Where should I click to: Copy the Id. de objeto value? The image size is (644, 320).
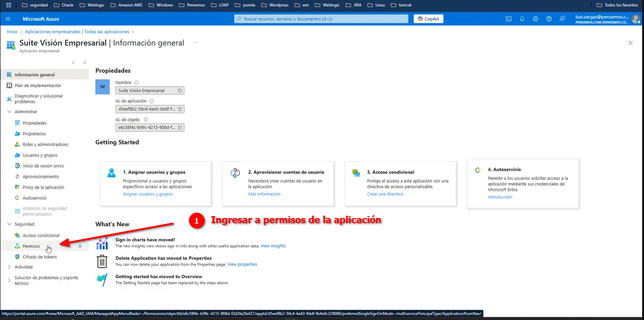point(181,127)
